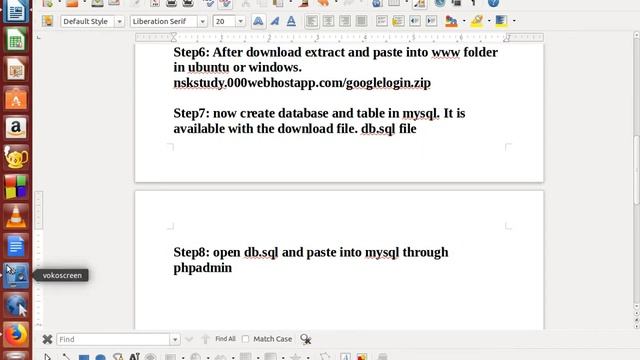
Task: Open the Find & Replace dialog icon
Action: [306, 339]
